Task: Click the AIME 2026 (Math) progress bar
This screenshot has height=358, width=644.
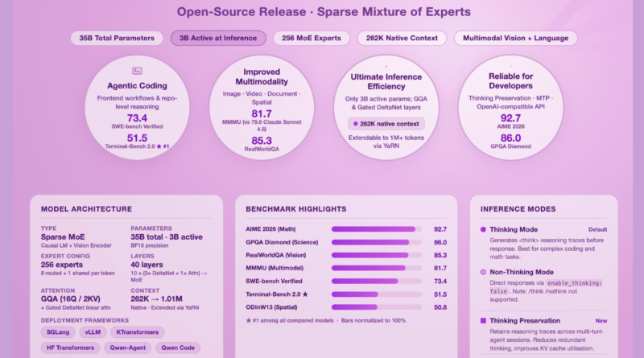Action: click(x=377, y=229)
